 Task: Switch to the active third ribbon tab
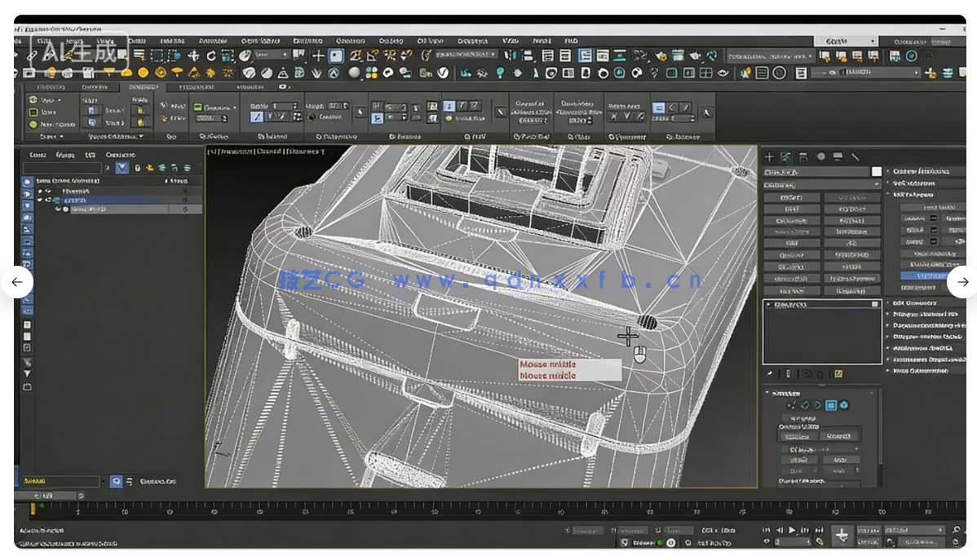click(x=142, y=86)
